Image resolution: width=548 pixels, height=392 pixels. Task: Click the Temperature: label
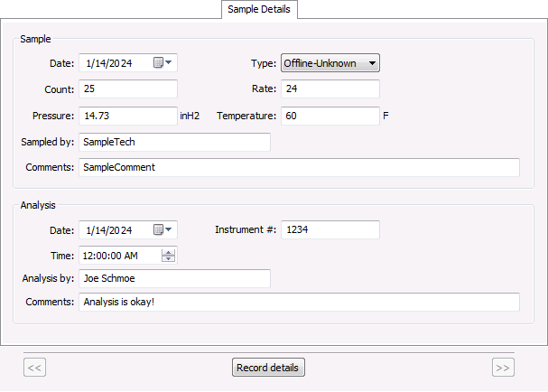point(246,116)
